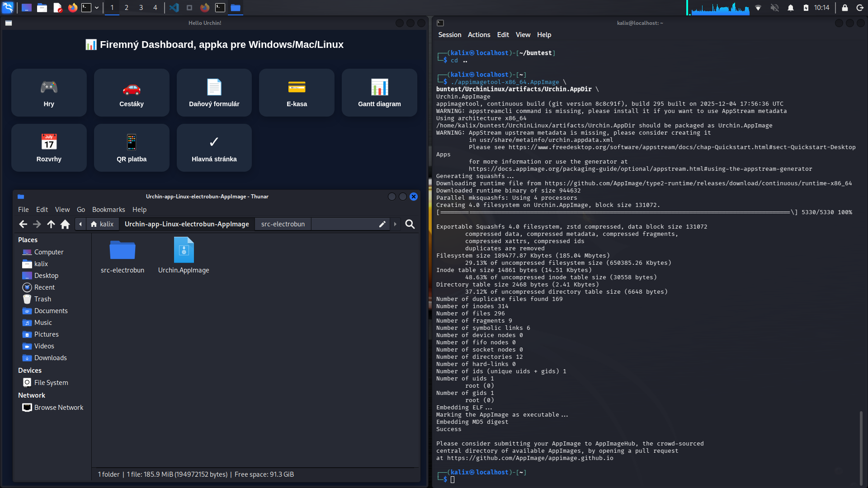Open the Cestáky car card

coord(132,93)
